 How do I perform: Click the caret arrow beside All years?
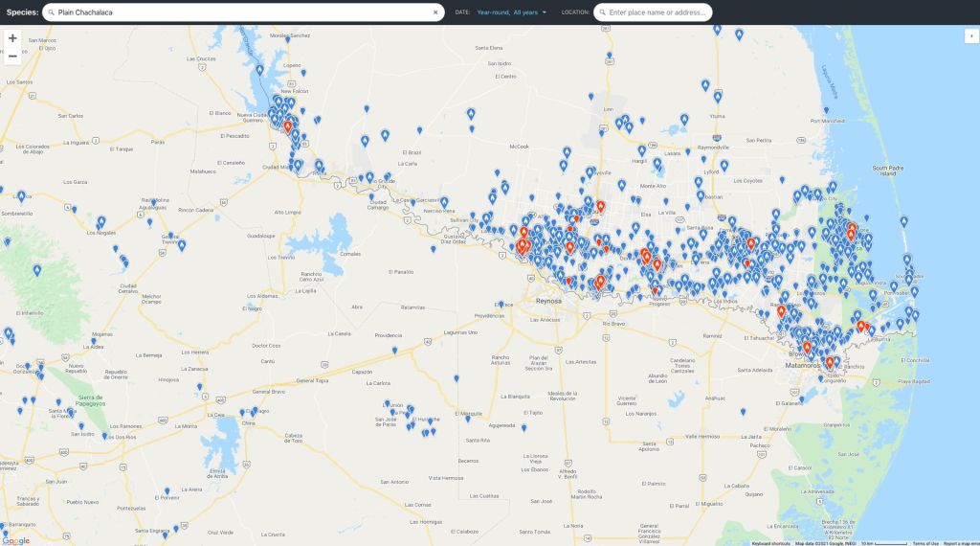[544, 12]
